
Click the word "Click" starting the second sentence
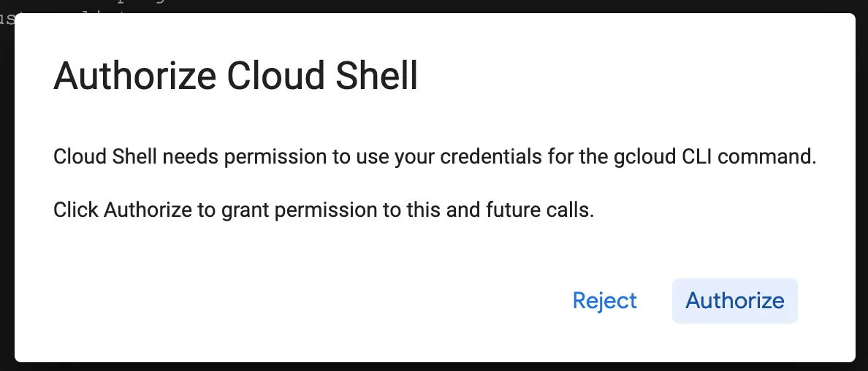[x=76, y=211]
